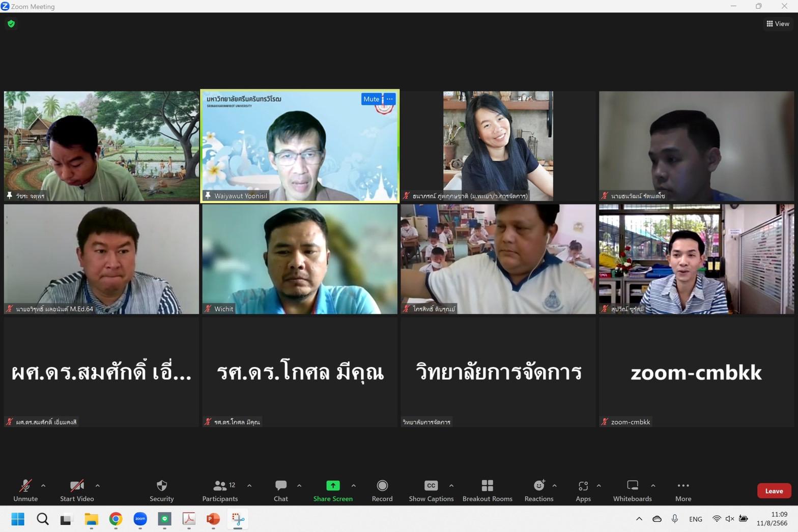Open the Chat panel
This screenshot has width=798, height=532.
280,490
